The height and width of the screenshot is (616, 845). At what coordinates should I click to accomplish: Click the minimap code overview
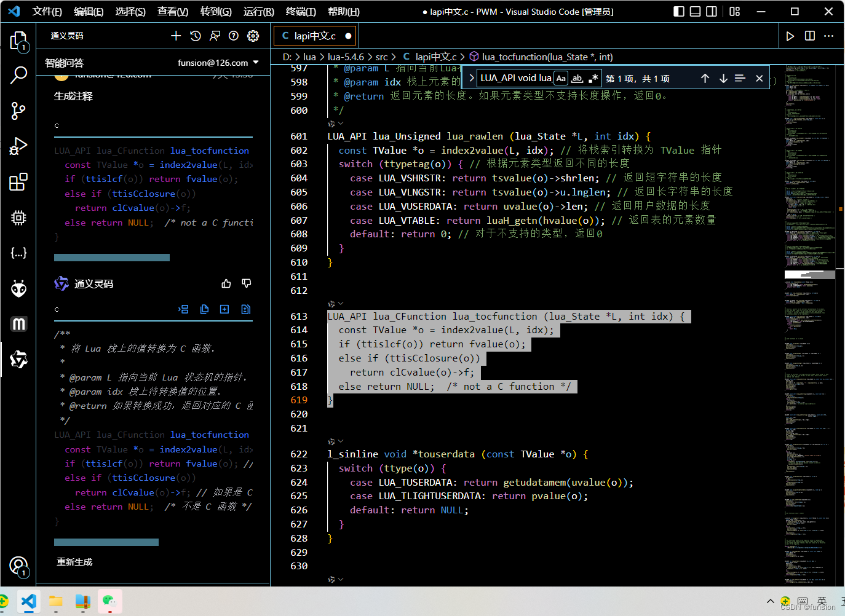coord(809,325)
